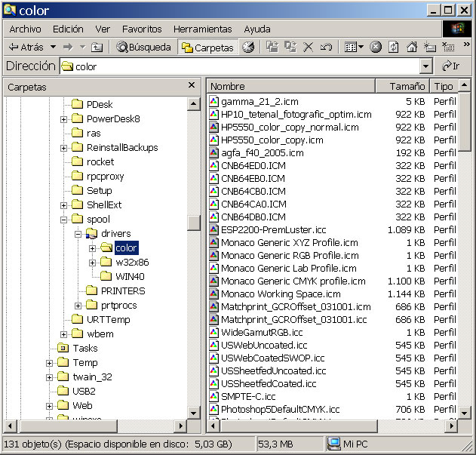Click the Ir go button
Image resolution: width=476 pixels, height=455 pixels.
[x=451, y=66]
